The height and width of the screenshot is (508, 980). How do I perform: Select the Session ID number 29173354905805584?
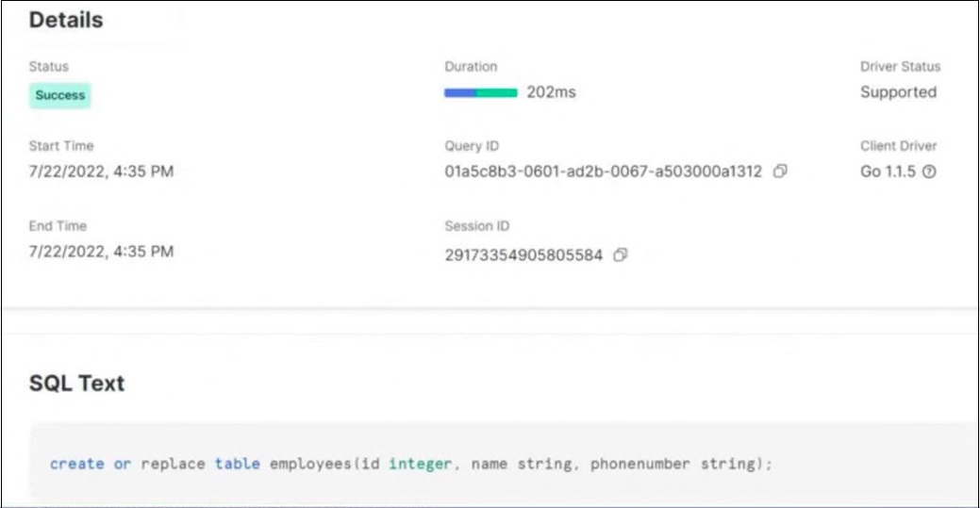[x=523, y=254]
